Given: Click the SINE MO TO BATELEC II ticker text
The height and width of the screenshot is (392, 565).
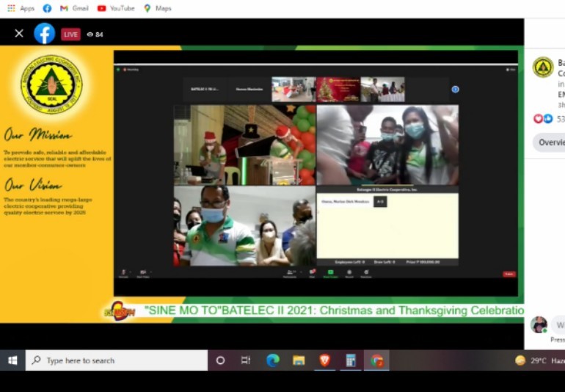Looking at the screenshot, I should coord(334,310).
